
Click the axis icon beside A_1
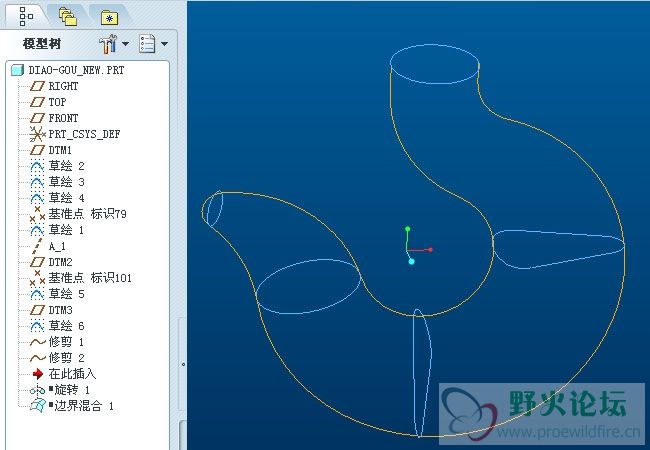coord(37,246)
